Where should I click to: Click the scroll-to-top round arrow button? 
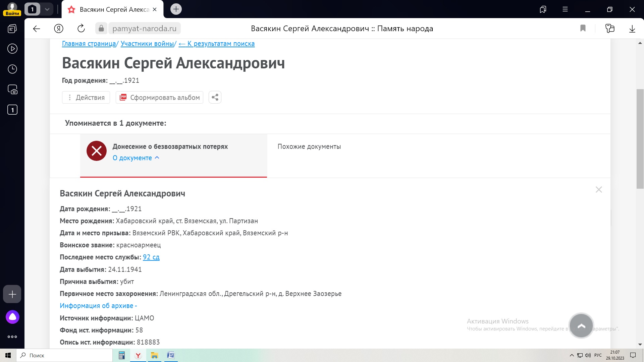point(581,326)
